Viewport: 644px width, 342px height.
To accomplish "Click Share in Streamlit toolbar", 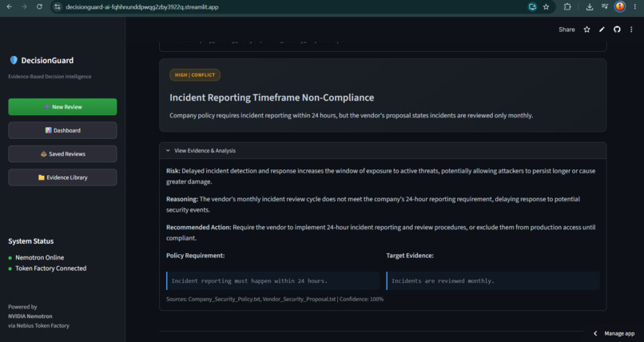I will 566,30.
